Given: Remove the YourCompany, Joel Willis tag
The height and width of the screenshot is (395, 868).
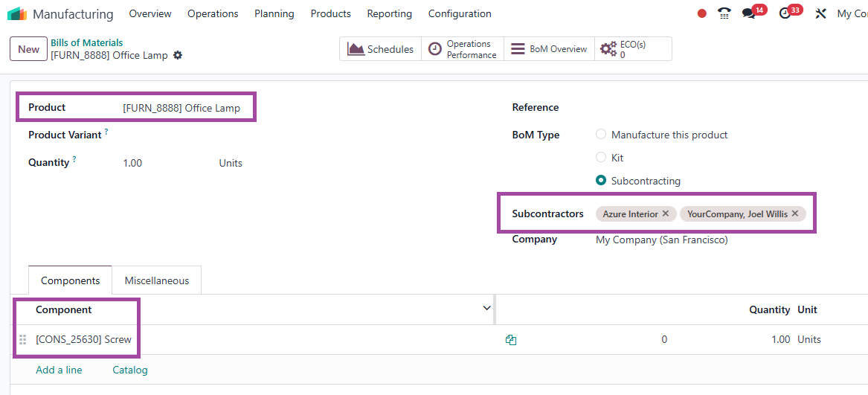Looking at the screenshot, I should pyautogui.click(x=795, y=213).
